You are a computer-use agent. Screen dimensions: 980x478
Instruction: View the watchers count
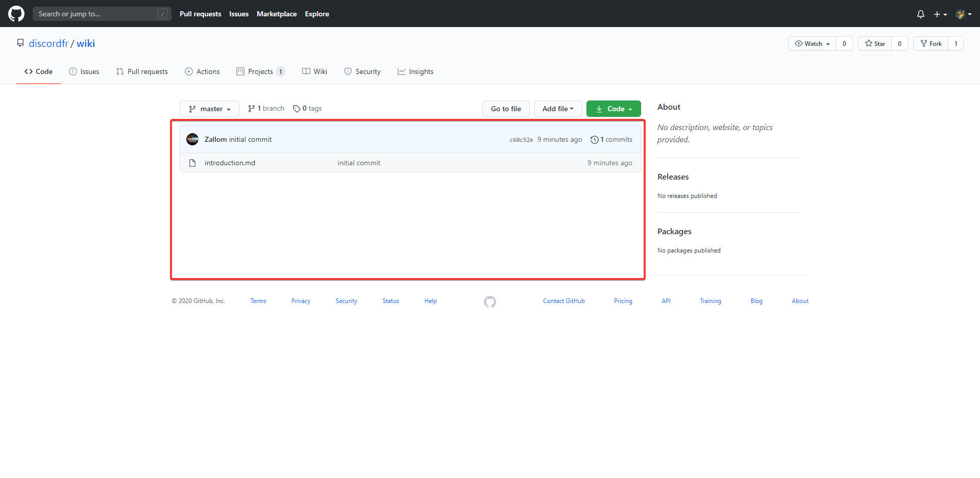coord(844,43)
